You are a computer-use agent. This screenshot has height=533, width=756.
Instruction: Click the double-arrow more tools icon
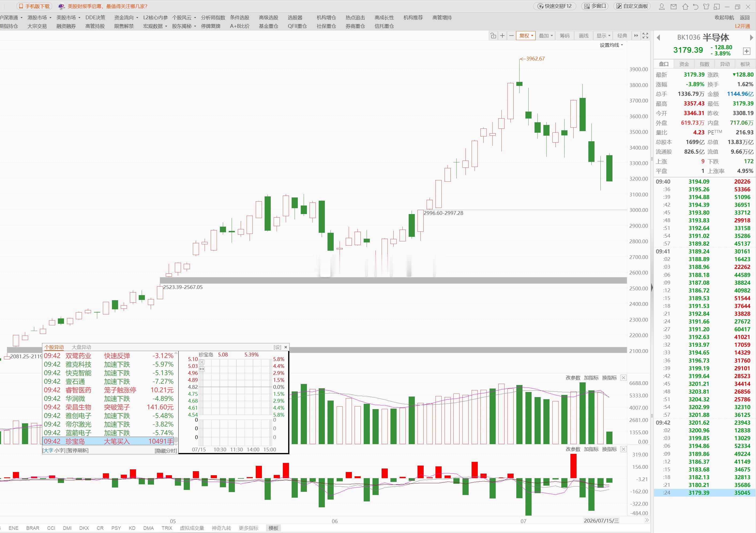636,36
